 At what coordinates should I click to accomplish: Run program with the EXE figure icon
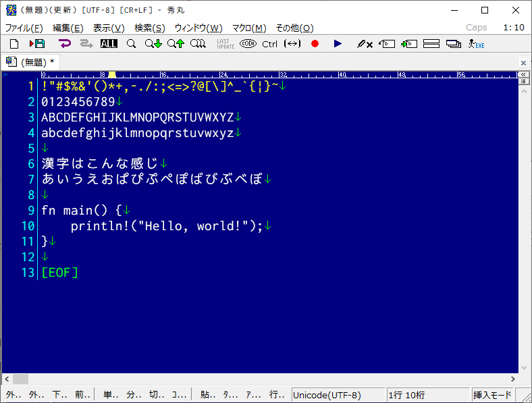(x=476, y=44)
